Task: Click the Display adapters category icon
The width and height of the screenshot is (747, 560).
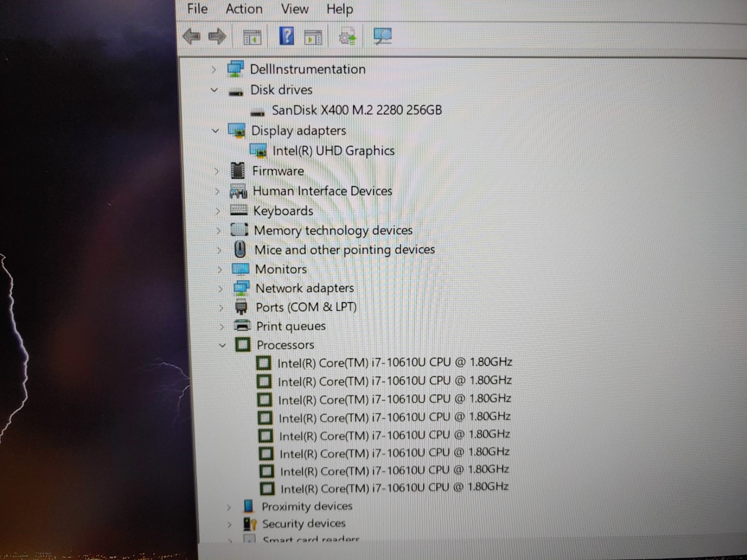Action: [237, 131]
